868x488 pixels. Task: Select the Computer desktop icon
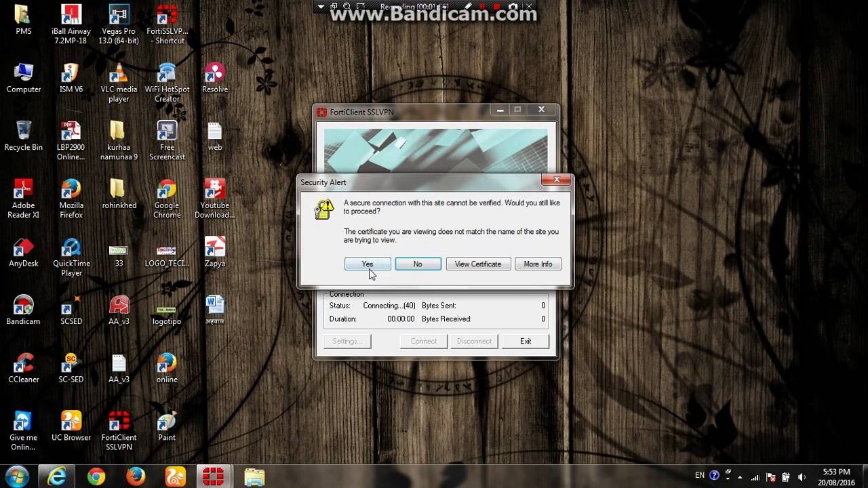24,78
